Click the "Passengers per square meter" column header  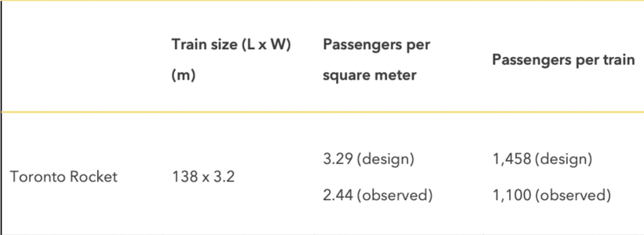coord(376,59)
